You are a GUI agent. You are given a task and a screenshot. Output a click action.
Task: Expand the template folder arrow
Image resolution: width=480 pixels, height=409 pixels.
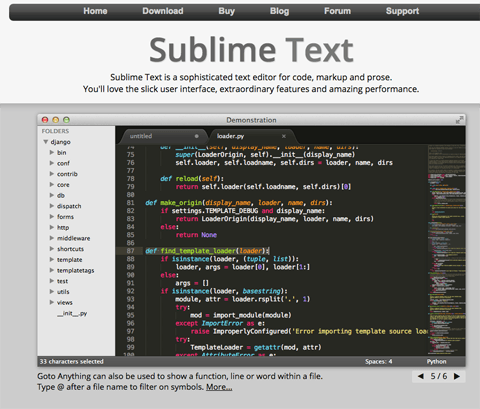pos(52,259)
